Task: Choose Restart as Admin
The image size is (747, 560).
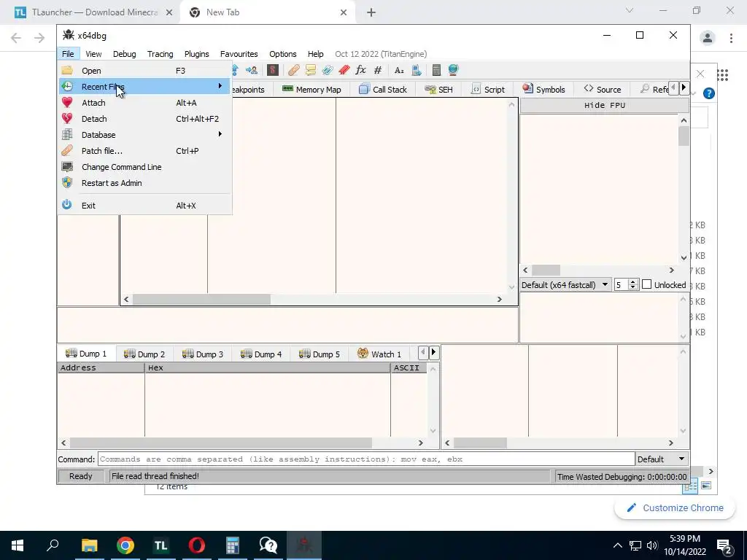Action: click(x=144, y=183)
